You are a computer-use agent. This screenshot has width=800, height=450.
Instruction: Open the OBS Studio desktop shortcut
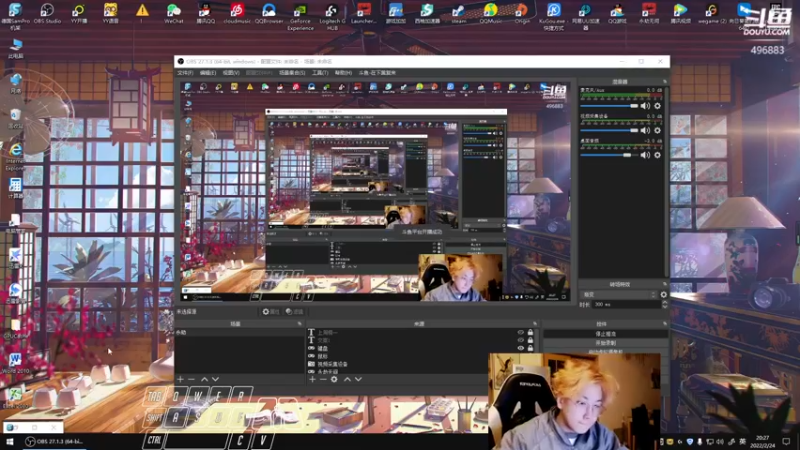[x=47, y=13]
